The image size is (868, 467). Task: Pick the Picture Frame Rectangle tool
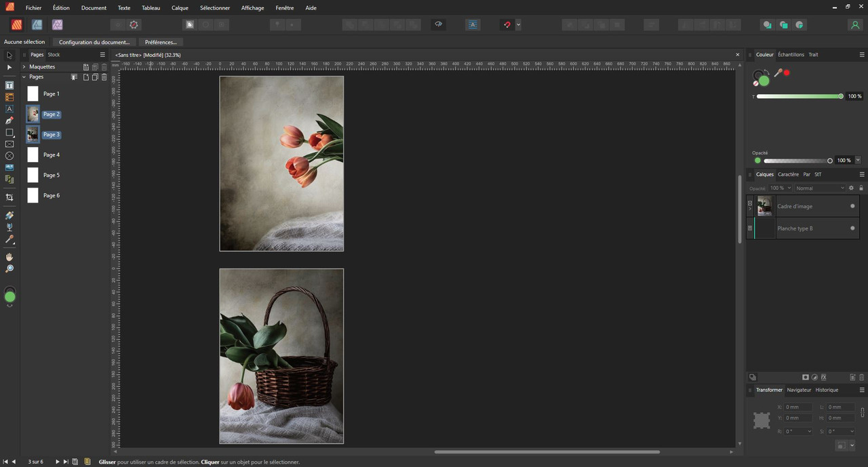[x=9, y=144]
